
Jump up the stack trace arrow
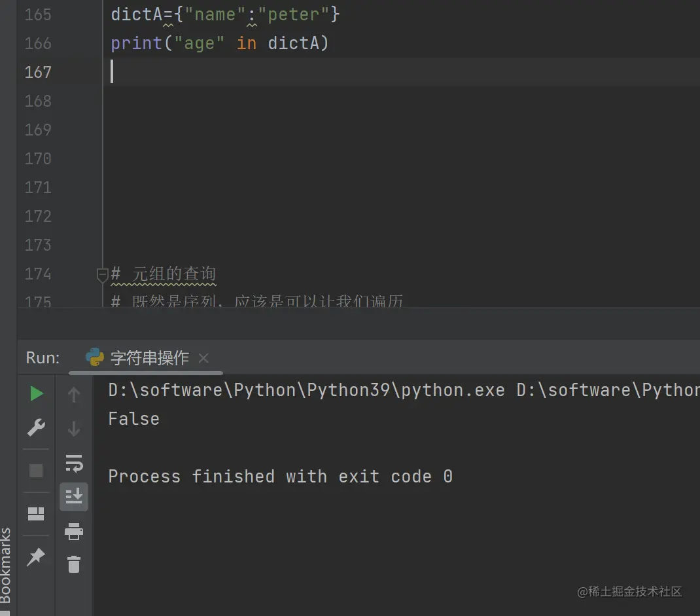(74, 395)
